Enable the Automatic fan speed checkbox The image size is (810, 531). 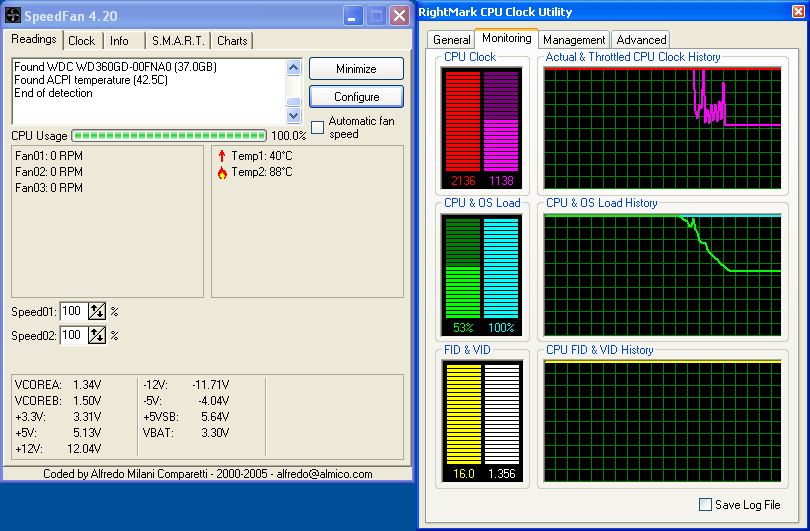click(x=318, y=127)
